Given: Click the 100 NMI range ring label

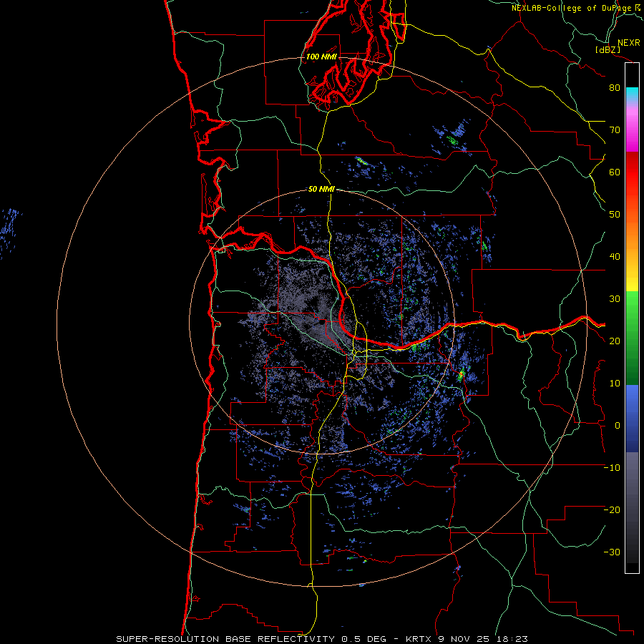Looking at the screenshot, I should tap(321, 57).
